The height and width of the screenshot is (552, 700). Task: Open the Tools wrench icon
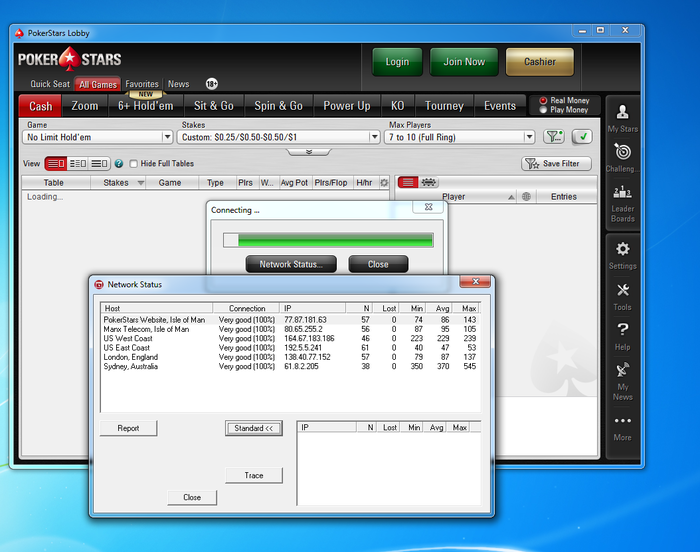tap(622, 297)
